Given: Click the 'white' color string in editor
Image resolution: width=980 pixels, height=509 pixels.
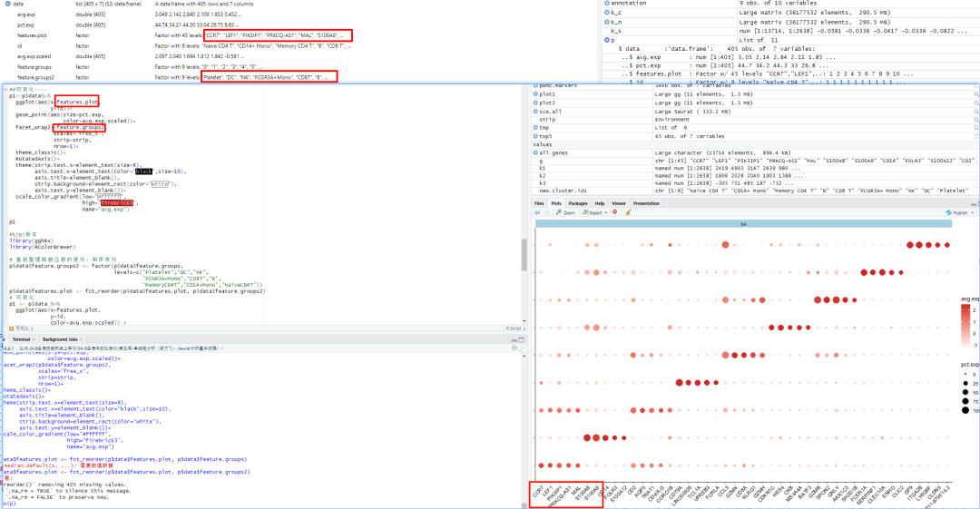Looking at the screenshot, I should (x=160, y=184).
